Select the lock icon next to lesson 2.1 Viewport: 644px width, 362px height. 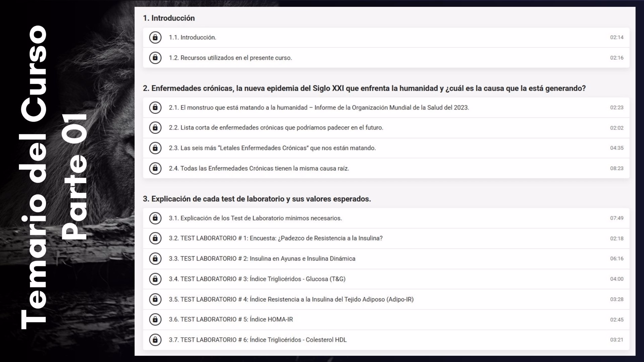[x=155, y=108]
